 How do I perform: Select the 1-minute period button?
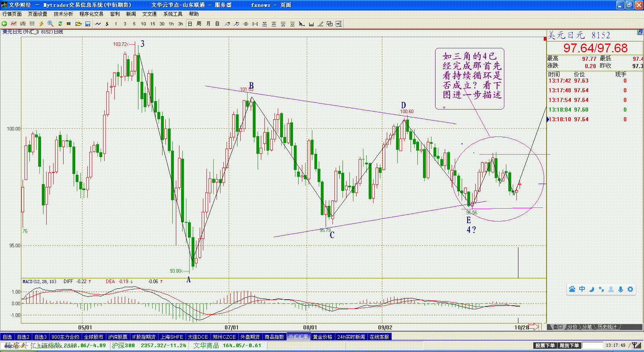tap(116, 24)
